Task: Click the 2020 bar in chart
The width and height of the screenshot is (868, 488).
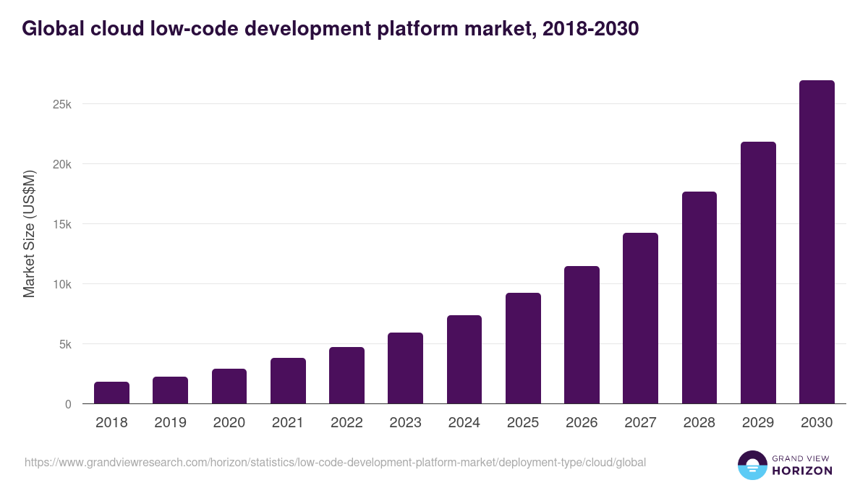Action: click(229, 386)
